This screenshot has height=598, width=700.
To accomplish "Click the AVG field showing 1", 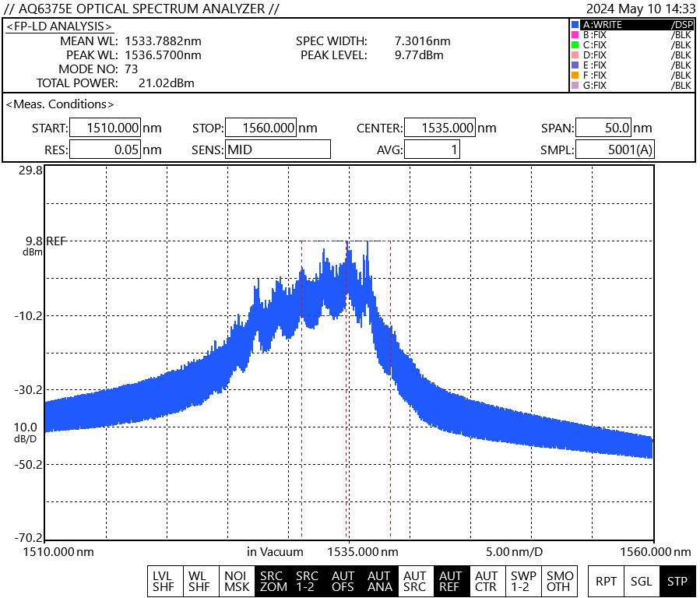I will [x=431, y=149].
